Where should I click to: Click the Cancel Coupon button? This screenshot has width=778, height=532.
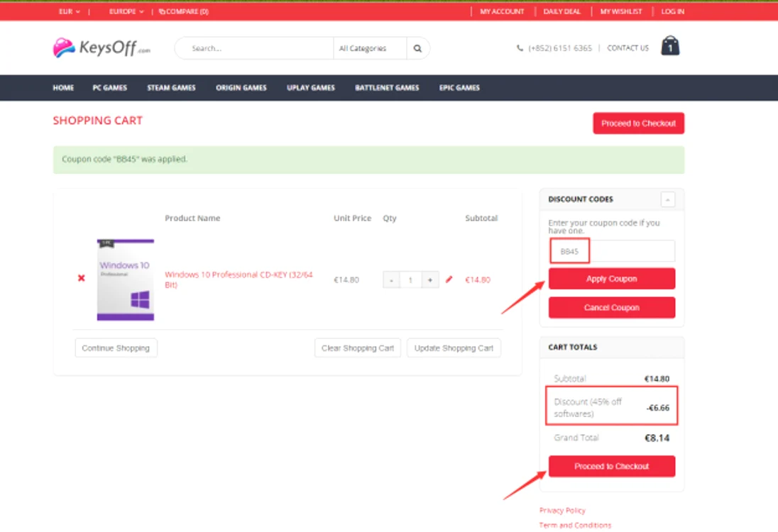(612, 307)
